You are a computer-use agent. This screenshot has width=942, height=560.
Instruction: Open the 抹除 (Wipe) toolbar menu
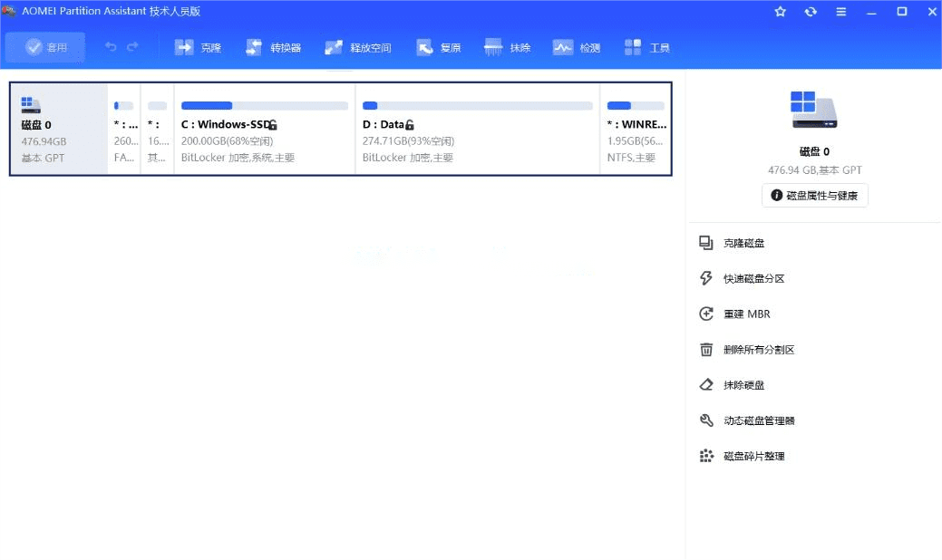tap(508, 47)
